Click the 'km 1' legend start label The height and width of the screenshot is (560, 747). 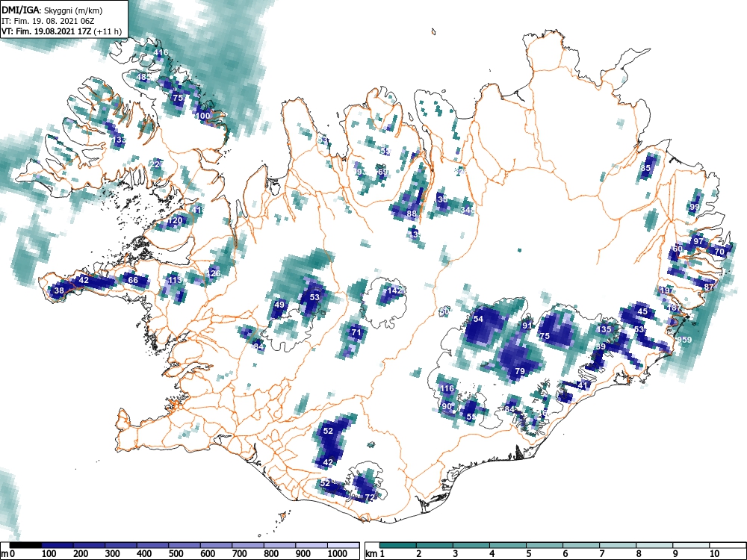tap(375, 554)
